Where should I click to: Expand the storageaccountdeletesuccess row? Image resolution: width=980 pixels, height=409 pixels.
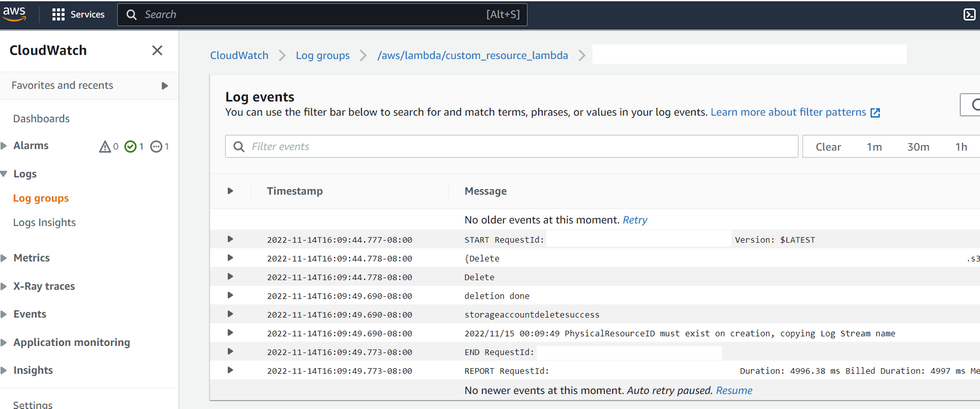(x=230, y=314)
